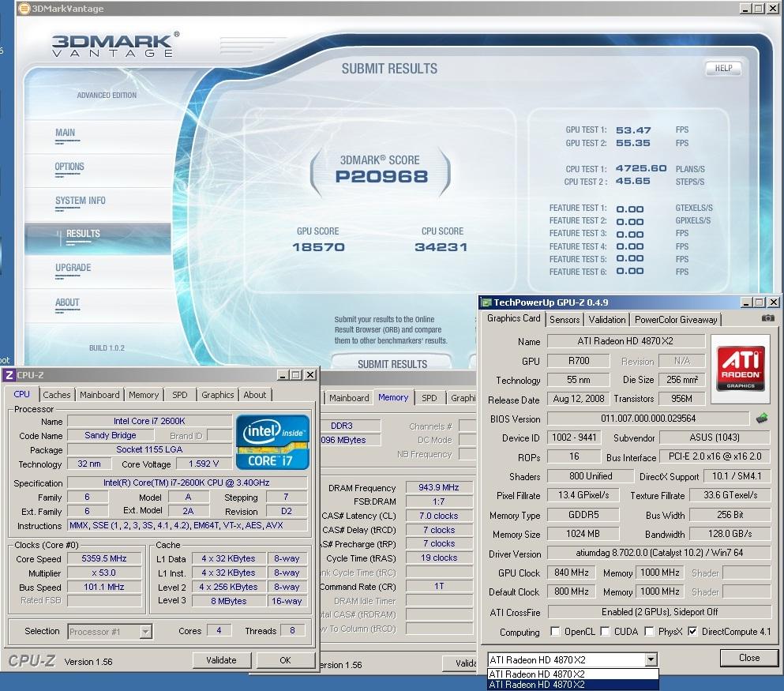Click the 3DMark Vantage title bar icon
This screenshot has height=691, width=784.
tap(24, 8)
